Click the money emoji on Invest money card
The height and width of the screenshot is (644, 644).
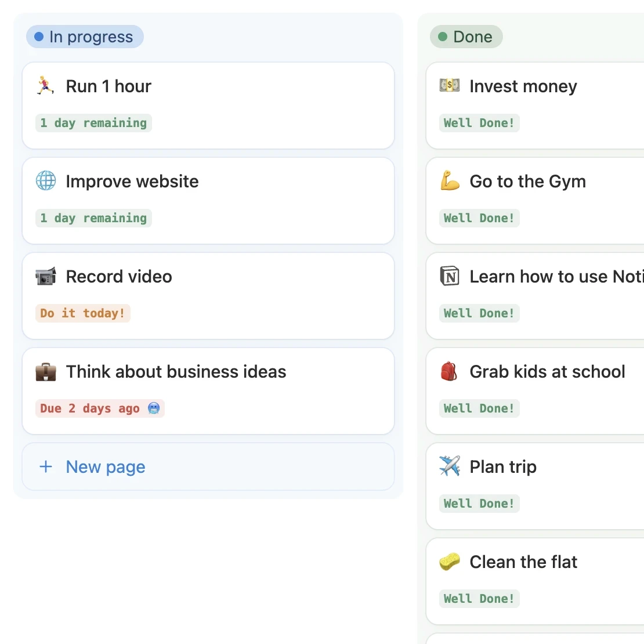pyautogui.click(x=449, y=86)
